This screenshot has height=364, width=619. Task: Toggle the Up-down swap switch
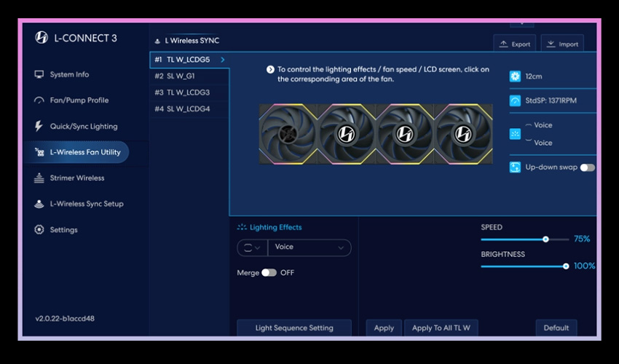coord(588,167)
